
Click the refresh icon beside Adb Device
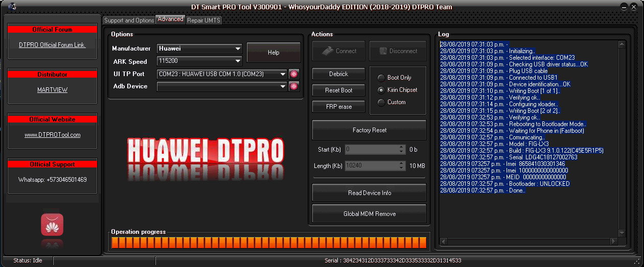[x=294, y=86]
